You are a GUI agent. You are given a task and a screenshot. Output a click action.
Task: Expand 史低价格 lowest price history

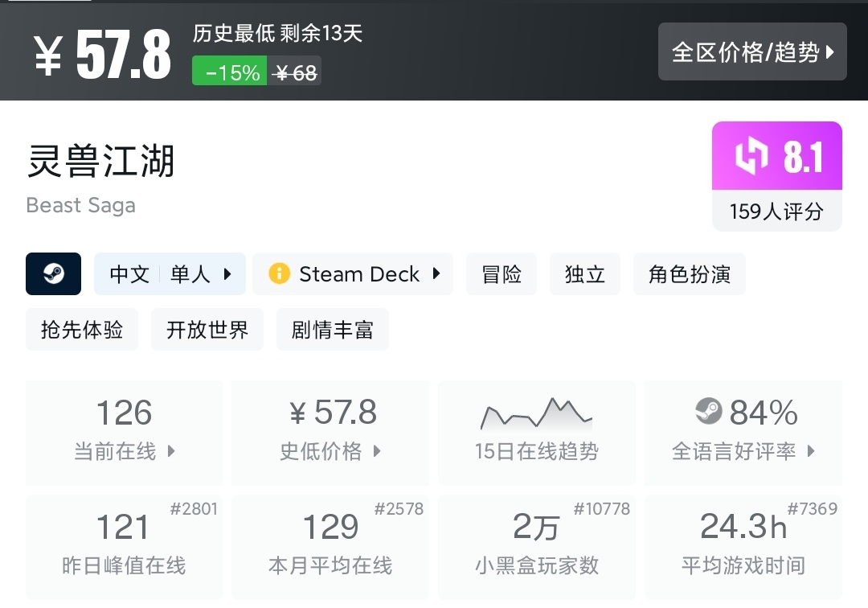(330, 451)
